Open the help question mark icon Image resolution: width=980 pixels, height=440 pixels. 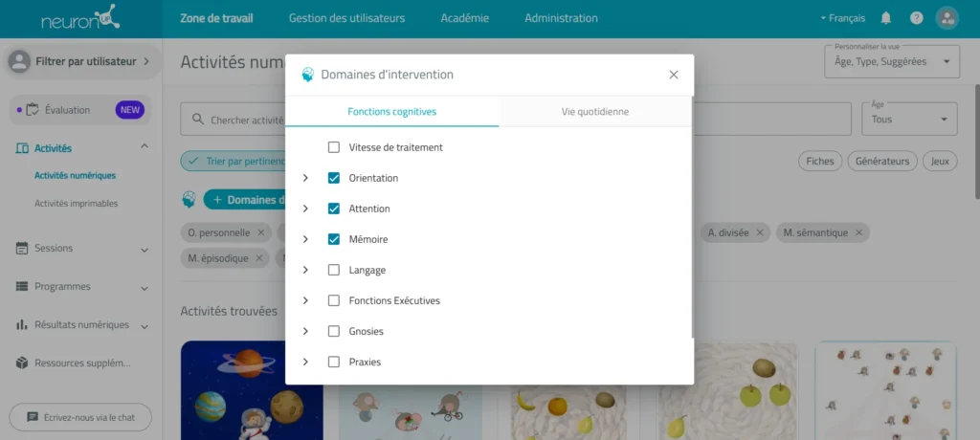click(x=916, y=18)
